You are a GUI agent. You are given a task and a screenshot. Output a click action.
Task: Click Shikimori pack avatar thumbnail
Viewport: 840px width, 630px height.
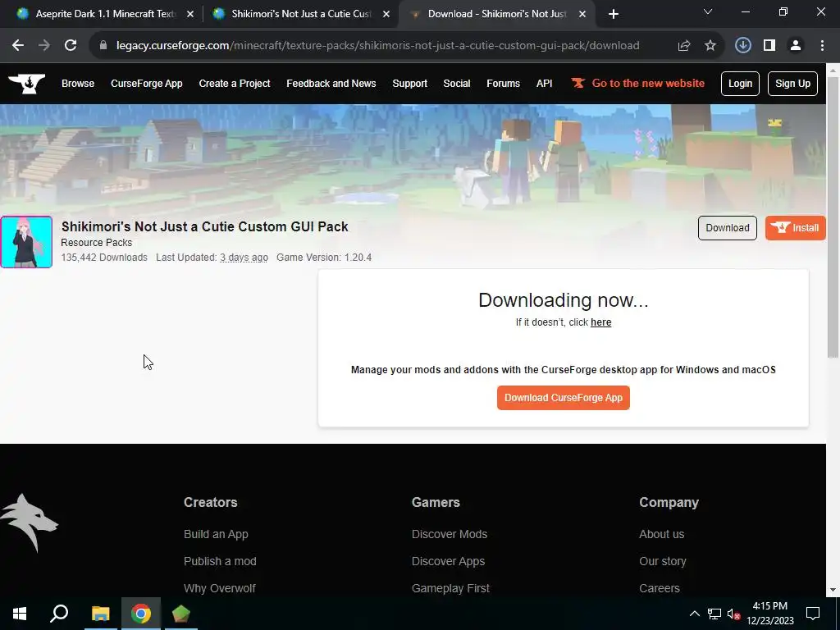pos(26,242)
